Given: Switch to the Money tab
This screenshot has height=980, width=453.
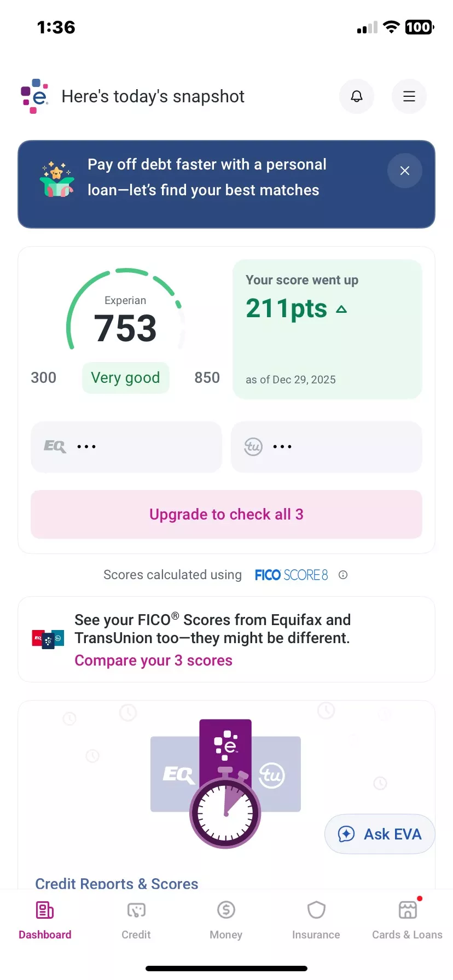Looking at the screenshot, I should coord(226,920).
